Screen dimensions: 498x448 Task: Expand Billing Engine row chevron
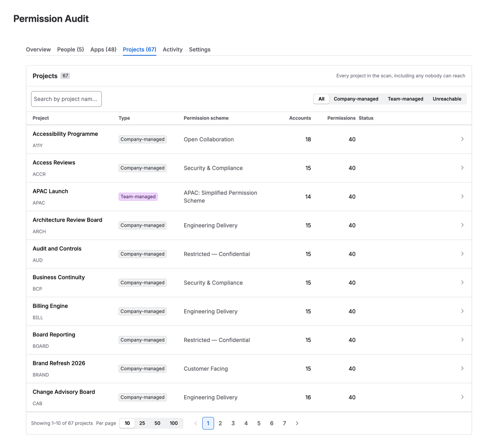pos(462,311)
